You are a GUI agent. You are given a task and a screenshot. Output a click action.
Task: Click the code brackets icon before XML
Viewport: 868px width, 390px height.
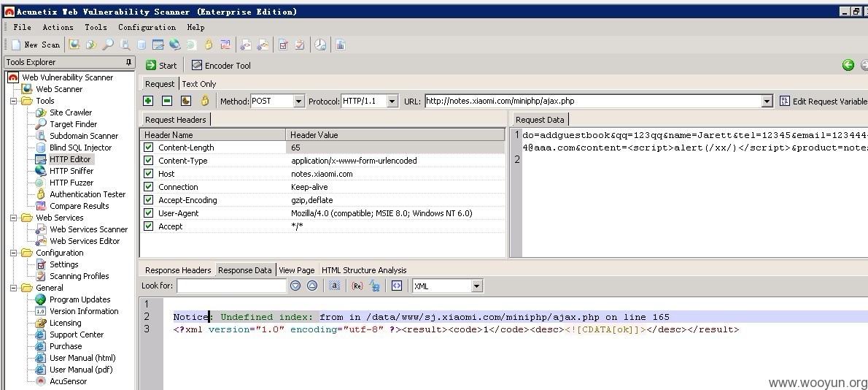[396, 286]
